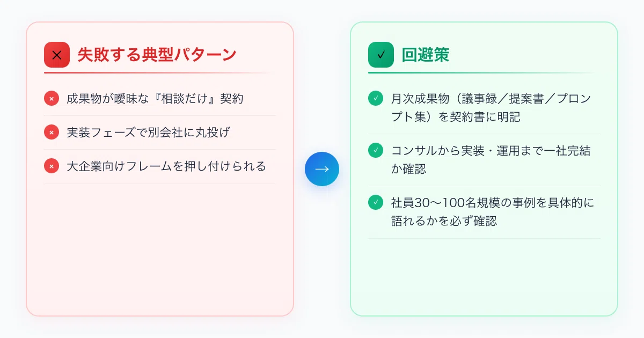
Task: Click the text 成果物が曖昧な『相談だけ』契約
Action: click(155, 99)
